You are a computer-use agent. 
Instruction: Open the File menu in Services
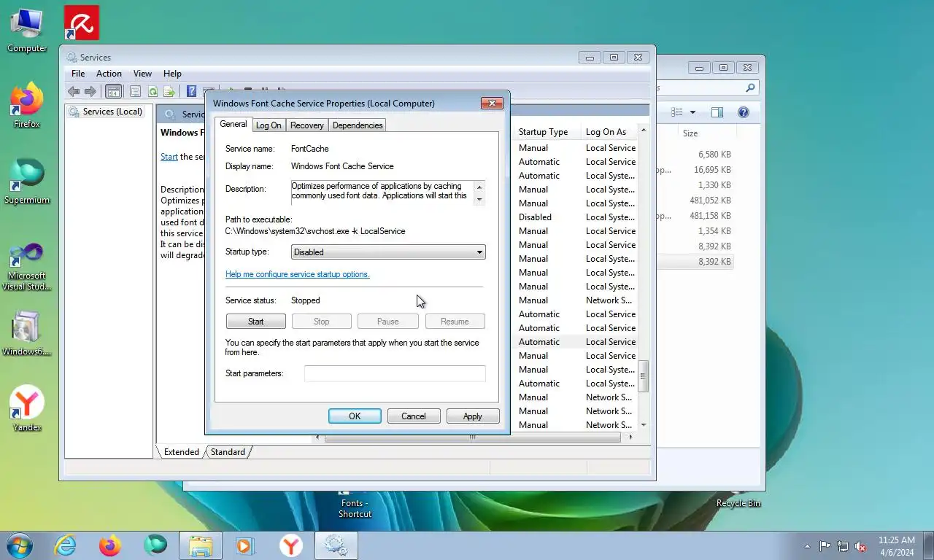coord(78,74)
